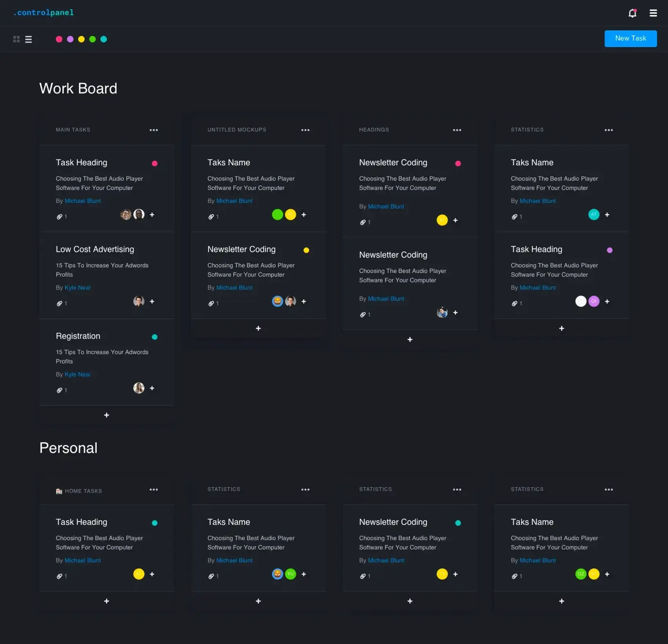Go to the .controlpanel home logo
This screenshot has height=644, width=668.
[43, 13]
